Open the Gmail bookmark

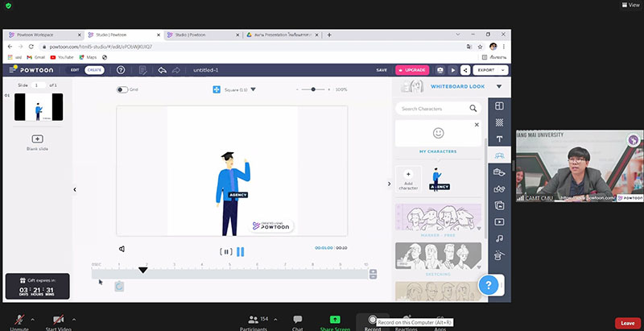point(35,57)
